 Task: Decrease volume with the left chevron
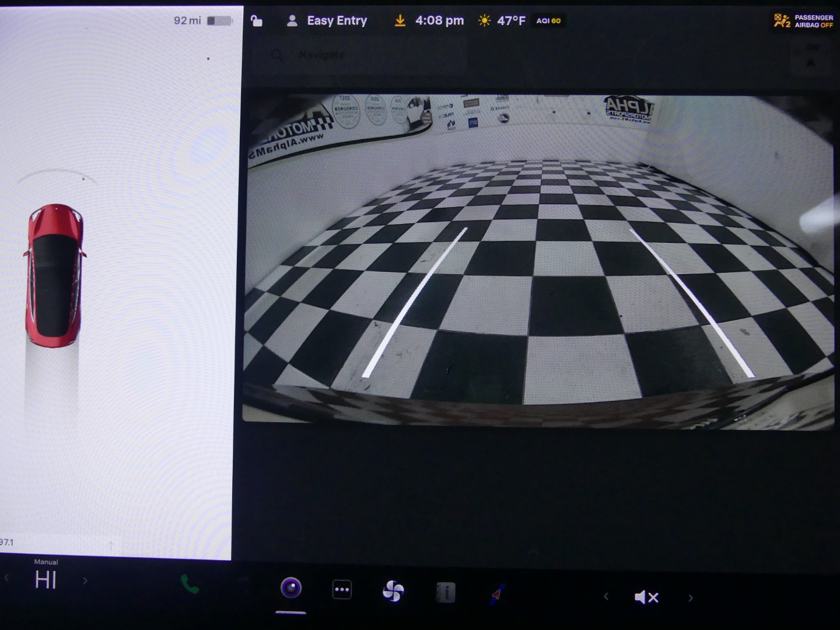pyautogui.click(x=606, y=596)
